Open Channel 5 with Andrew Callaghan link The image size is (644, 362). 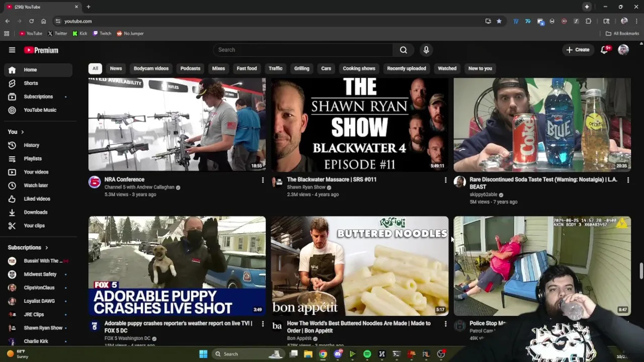139,187
